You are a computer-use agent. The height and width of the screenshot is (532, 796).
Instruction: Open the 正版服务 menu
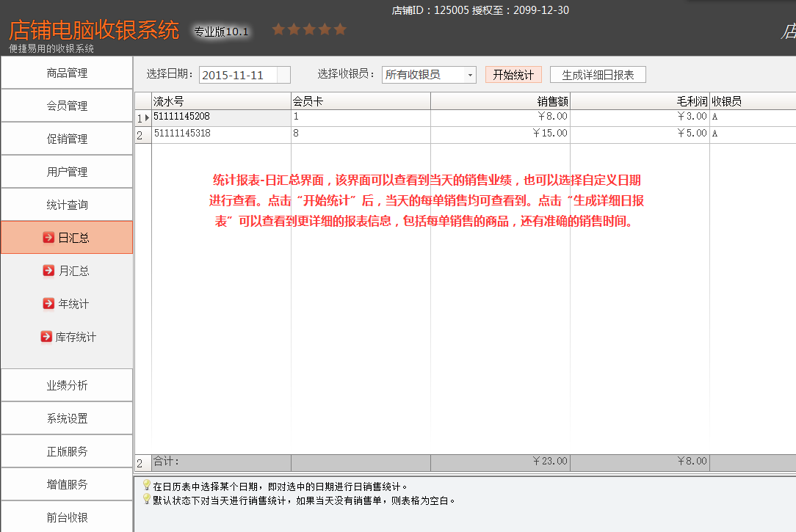67,451
